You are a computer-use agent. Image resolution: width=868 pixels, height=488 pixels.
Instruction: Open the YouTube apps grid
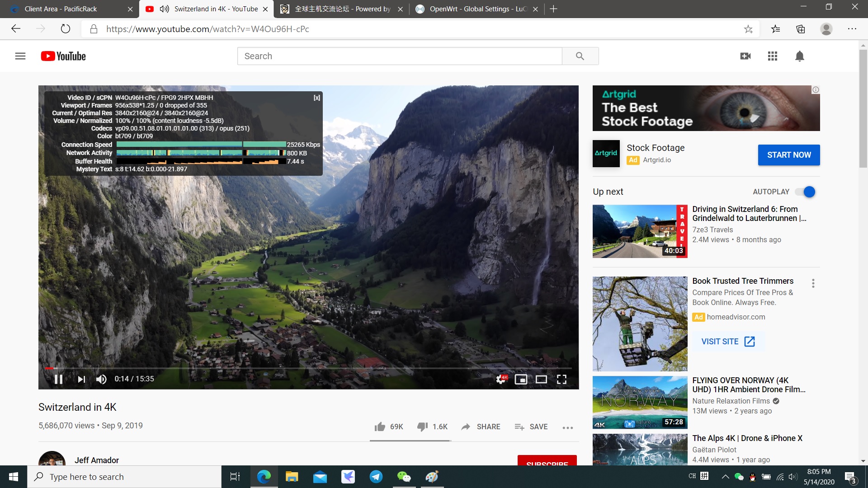773,56
